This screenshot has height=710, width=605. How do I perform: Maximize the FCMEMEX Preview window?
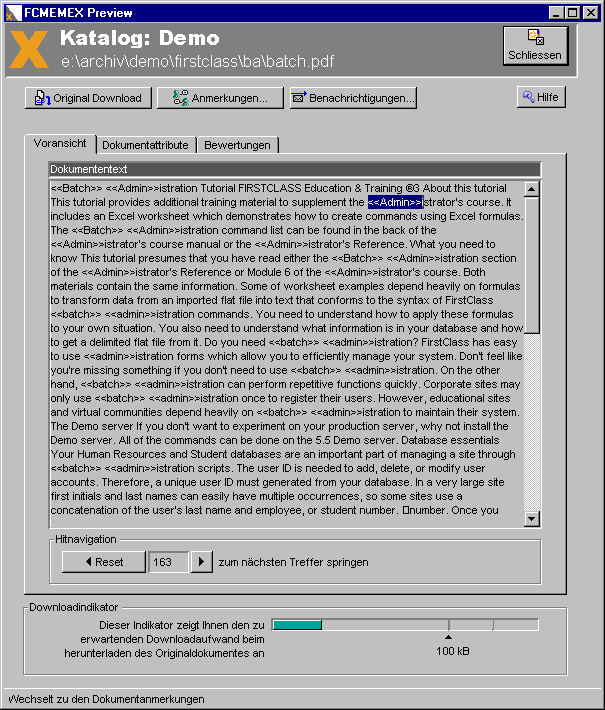point(572,13)
